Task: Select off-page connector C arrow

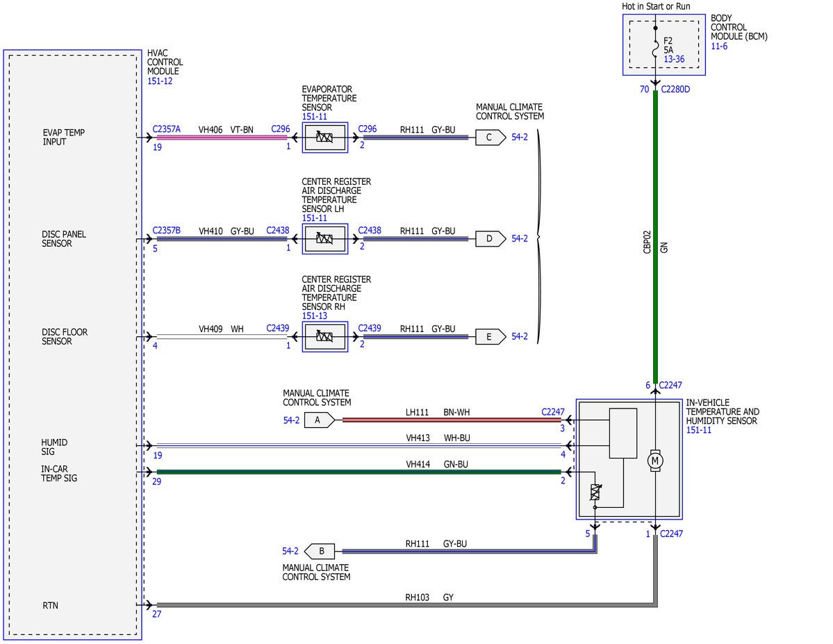Action: click(x=490, y=138)
